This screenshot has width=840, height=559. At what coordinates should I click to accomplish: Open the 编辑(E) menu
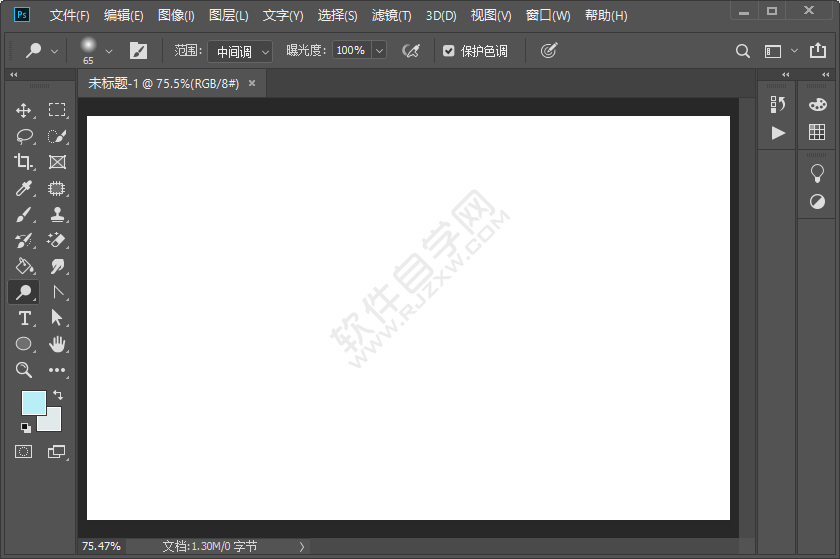[x=124, y=16]
